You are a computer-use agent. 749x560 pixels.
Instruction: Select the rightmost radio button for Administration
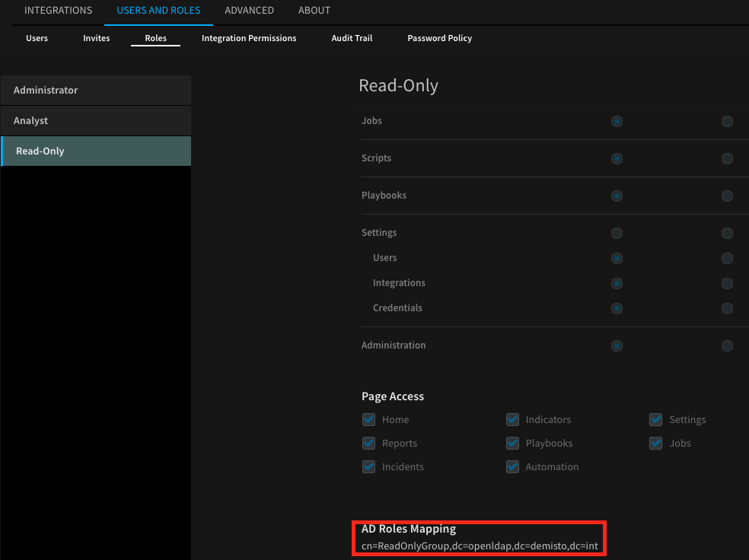coord(727,346)
